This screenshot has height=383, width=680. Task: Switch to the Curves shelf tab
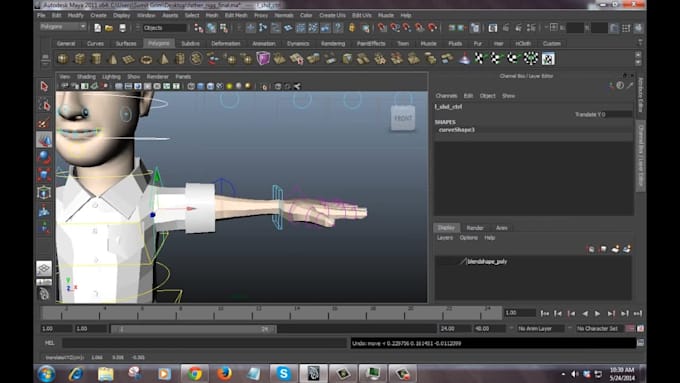(x=95, y=43)
